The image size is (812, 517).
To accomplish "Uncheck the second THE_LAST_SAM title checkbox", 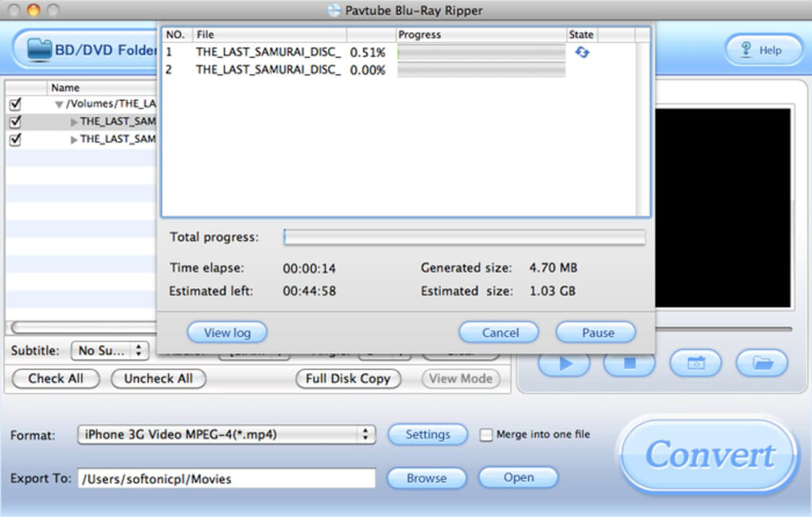I will point(16,139).
